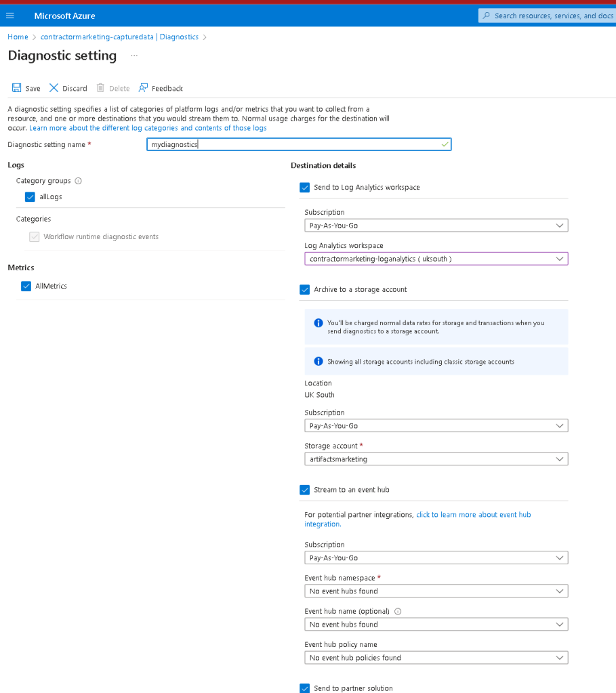616x693 pixels.
Task: Open the ellipsis menu next to title
Action: [134, 56]
